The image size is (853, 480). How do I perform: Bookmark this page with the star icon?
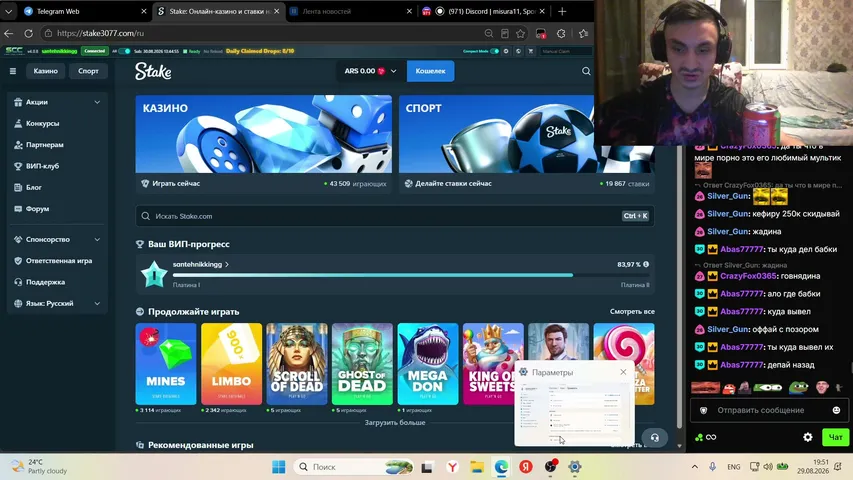click(521, 33)
